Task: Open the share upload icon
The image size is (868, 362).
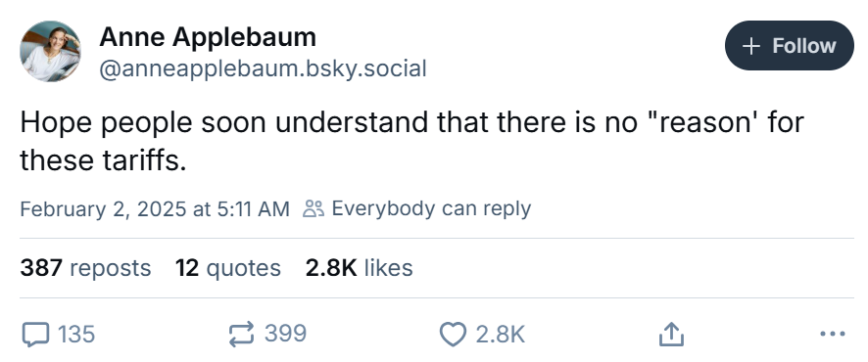Action: pos(671,335)
